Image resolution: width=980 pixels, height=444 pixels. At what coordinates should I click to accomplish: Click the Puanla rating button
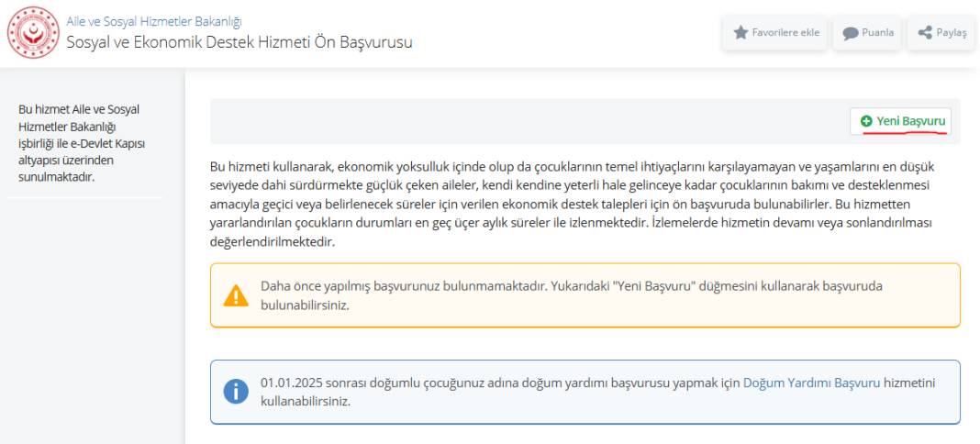coord(867,32)
